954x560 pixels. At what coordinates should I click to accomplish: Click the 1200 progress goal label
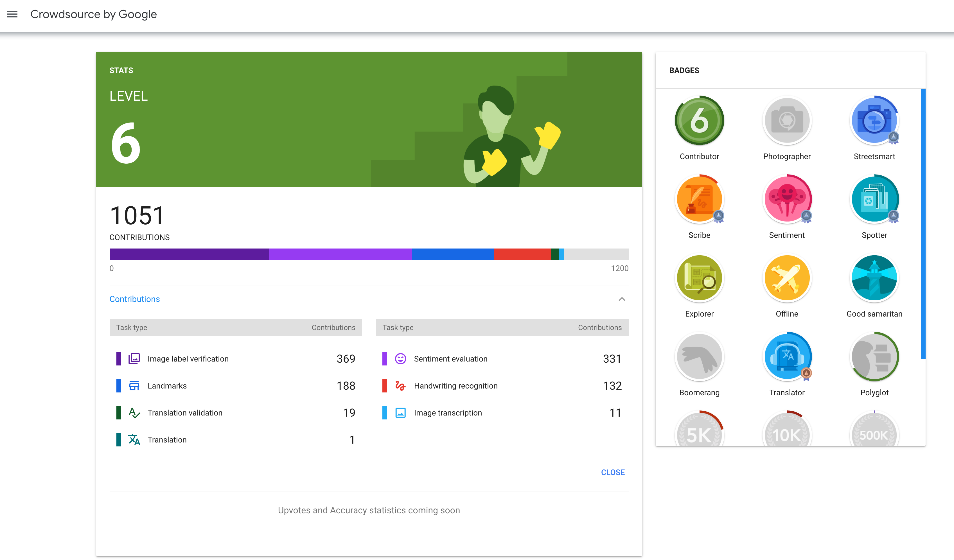point(619,268)
